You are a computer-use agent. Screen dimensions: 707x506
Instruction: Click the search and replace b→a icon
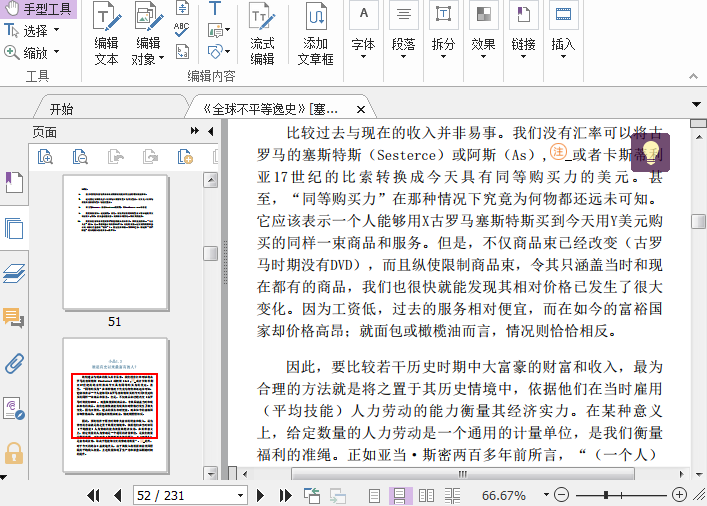182,51
